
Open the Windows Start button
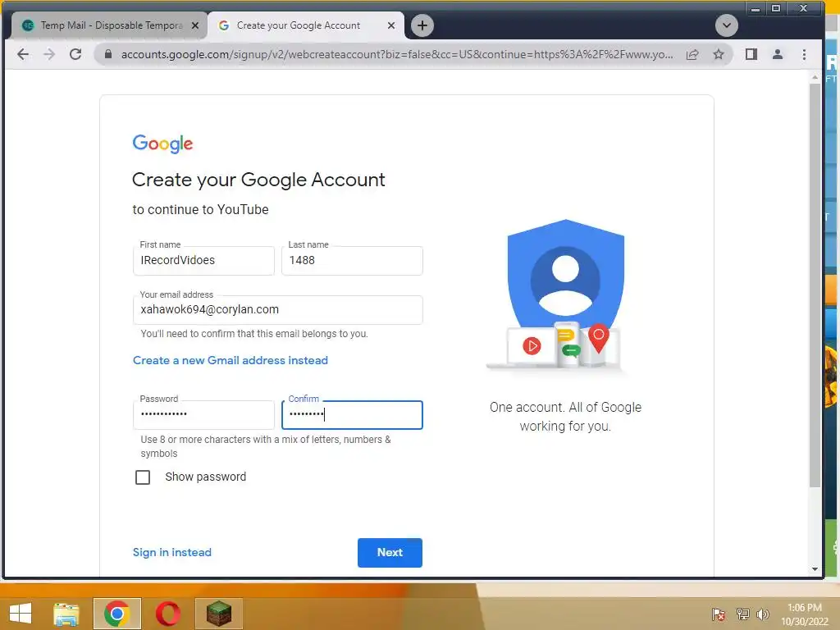click(x=21, y=614)
